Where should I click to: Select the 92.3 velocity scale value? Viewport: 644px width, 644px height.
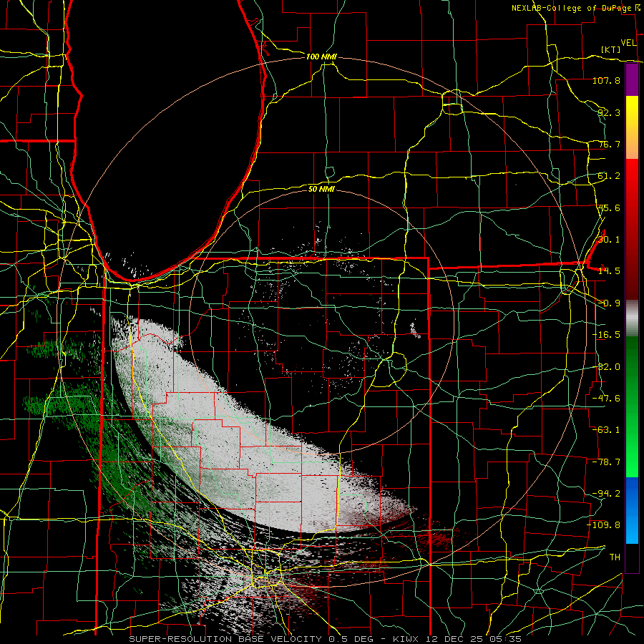(609, 112)
